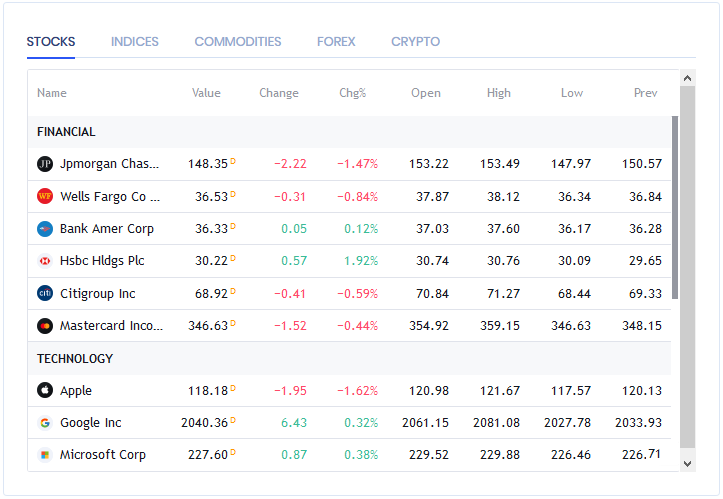Click Citigroup high value 71.27
Screen dimensions: 723x499
pyautogui.click(x=503, y=293)
